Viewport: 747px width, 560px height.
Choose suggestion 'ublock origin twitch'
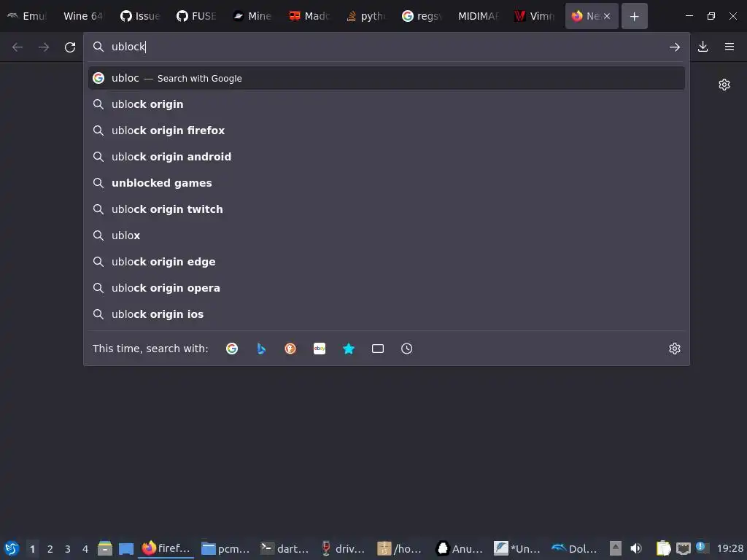pos(387,209)
